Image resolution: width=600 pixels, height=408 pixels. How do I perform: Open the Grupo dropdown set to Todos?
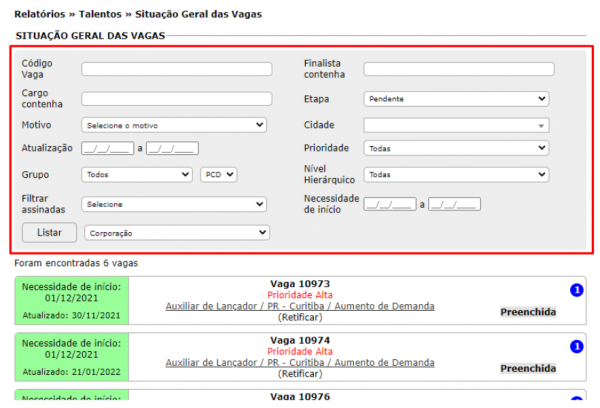137,174
